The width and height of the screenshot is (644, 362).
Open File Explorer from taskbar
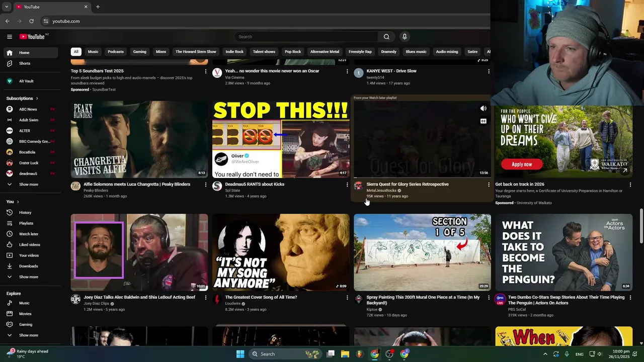click(345, 354)
